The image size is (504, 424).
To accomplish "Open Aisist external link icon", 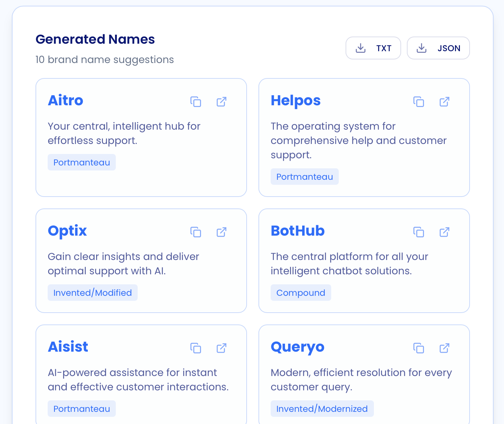I will [x=222, y=348].
